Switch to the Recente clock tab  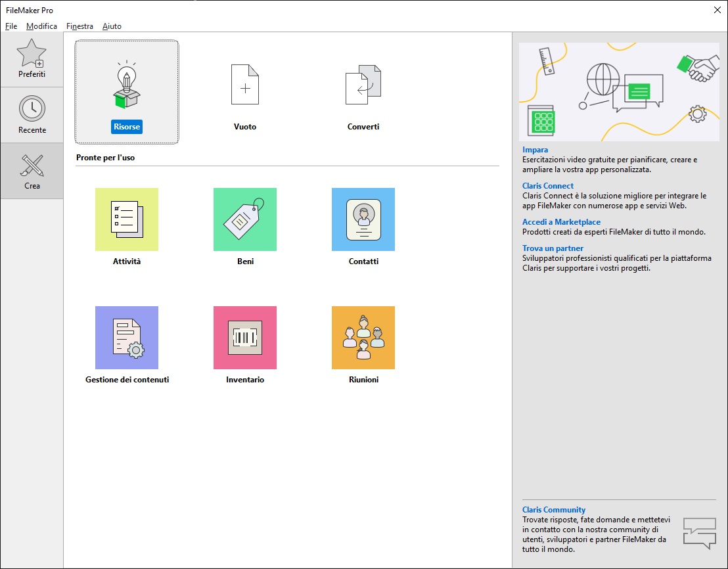click(32, 115)
